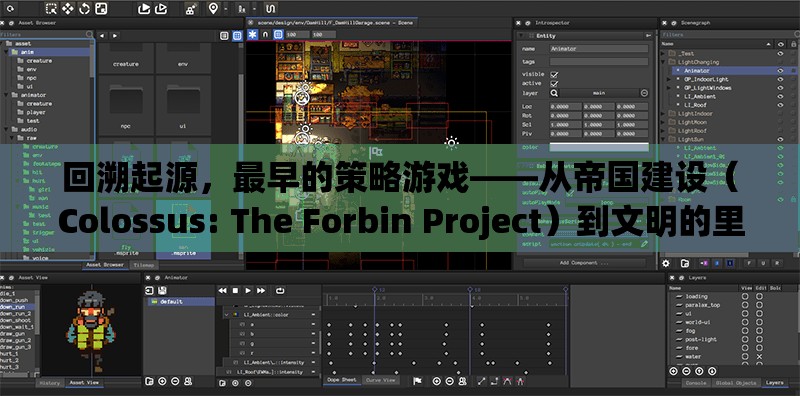Screen dimensions: 800x396
Task: Click the name field containing Animator
Action: pyautogui.click(x=599, y=49)
